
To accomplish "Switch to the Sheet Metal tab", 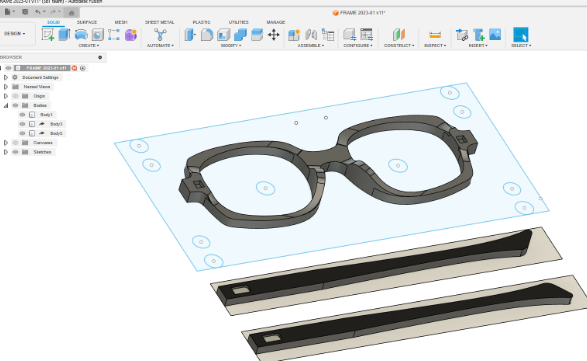I will pos(159,22).
